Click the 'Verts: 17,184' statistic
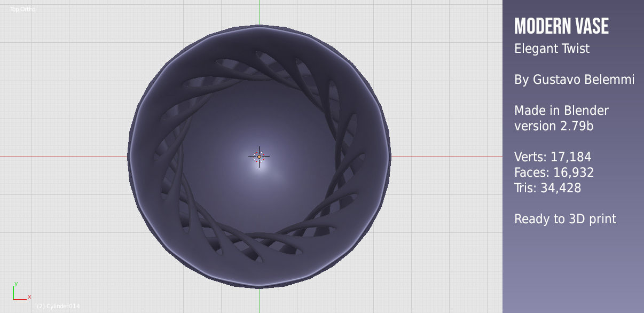 pos(553,157)
